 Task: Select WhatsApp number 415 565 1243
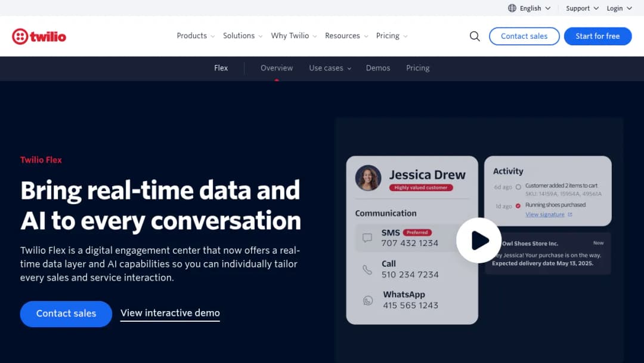pos(410,306)
